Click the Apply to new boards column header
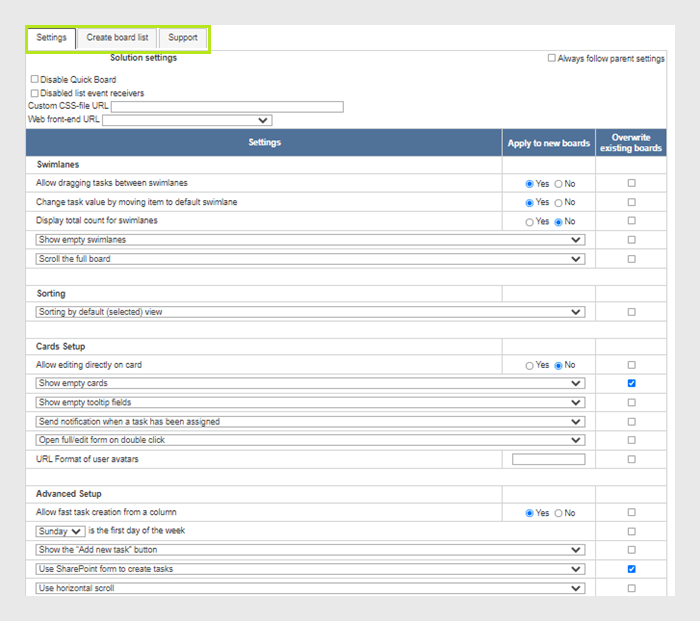Image resolution: width=700 pixels, height=621 pixels. click(549, 143)
